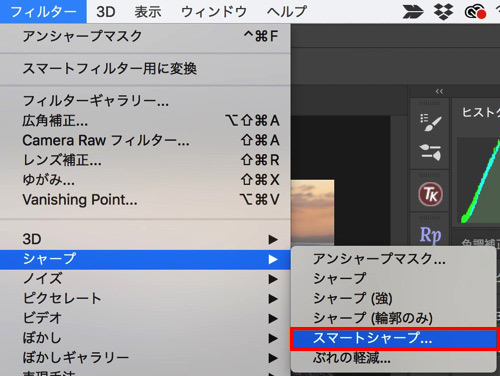Open the フィルター menu
The height and width of the screenshot is (376, 500).
(43, 12)
